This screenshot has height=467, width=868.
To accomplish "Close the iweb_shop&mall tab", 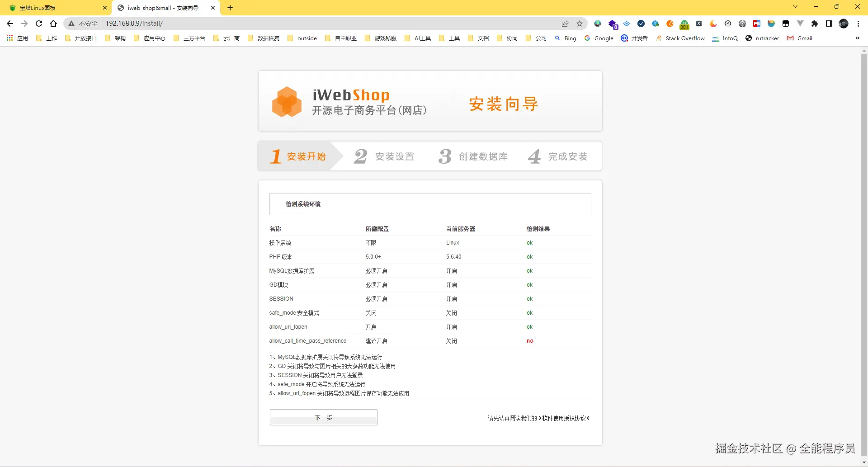I will 213,8.
